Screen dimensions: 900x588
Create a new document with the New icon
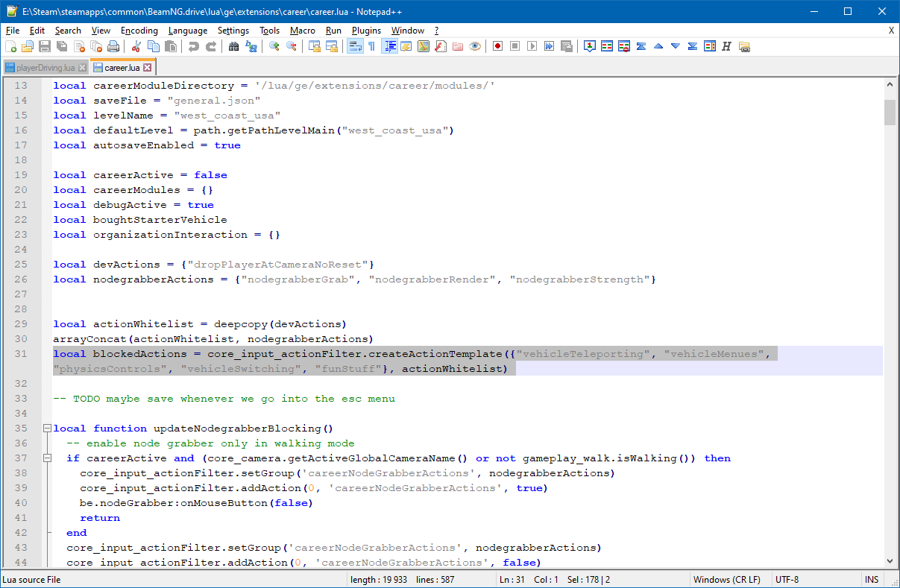[10, 46]
